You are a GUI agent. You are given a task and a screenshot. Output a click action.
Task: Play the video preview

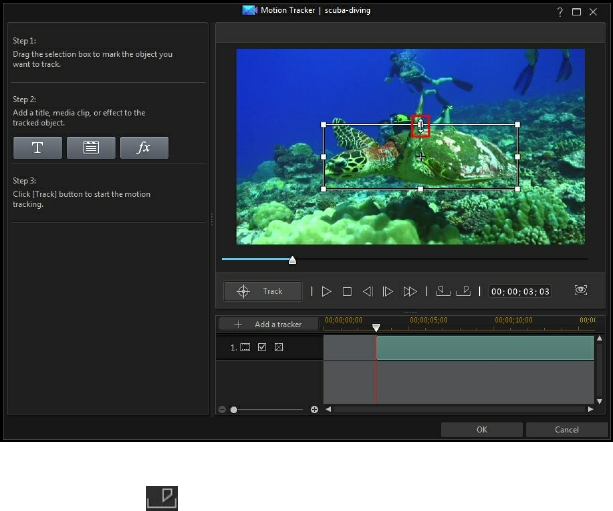[x=326, y=292]
